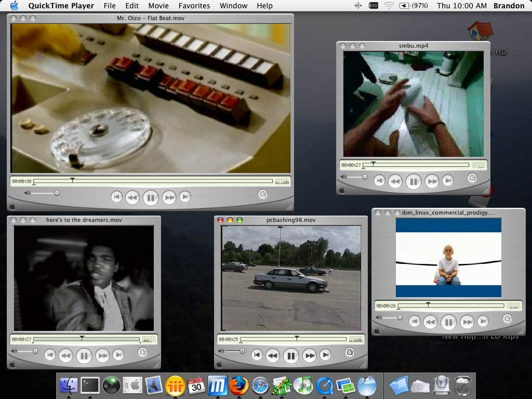Rewind here's to the dreamers movie
Image resolution: width=532 pixels, height=399 pixels.
pos(66,355)
